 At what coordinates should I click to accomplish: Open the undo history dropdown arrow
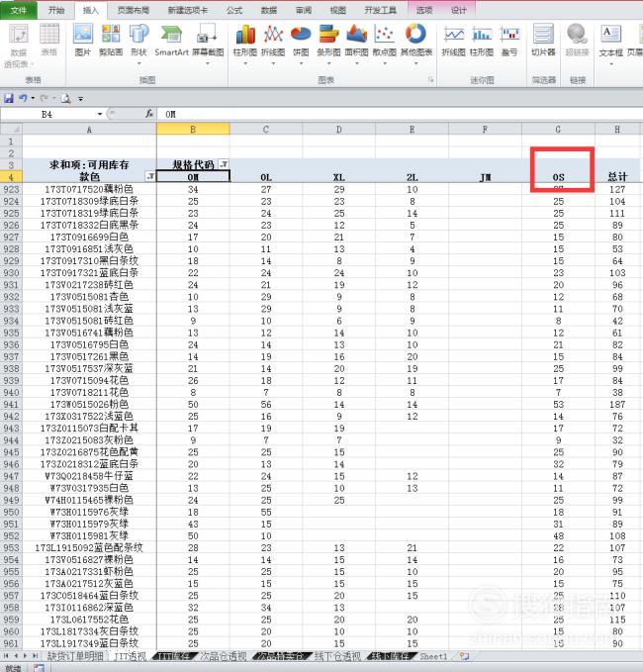coord(33,99)
